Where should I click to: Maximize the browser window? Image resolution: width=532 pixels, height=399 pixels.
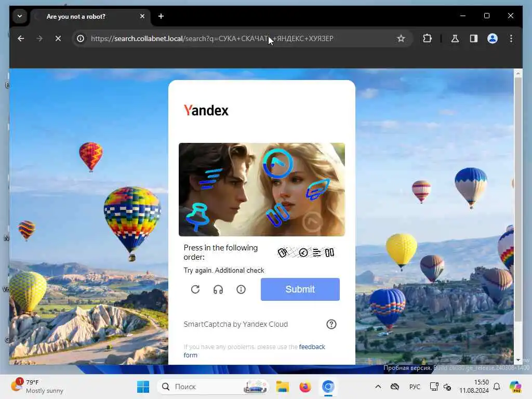pyautogui.click(x=486, y=16)
